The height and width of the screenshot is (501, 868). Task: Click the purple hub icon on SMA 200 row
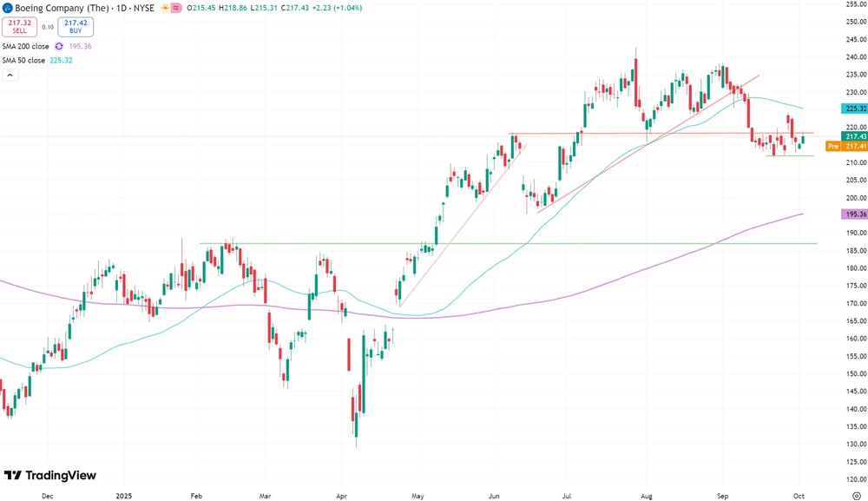click(59, 47)
